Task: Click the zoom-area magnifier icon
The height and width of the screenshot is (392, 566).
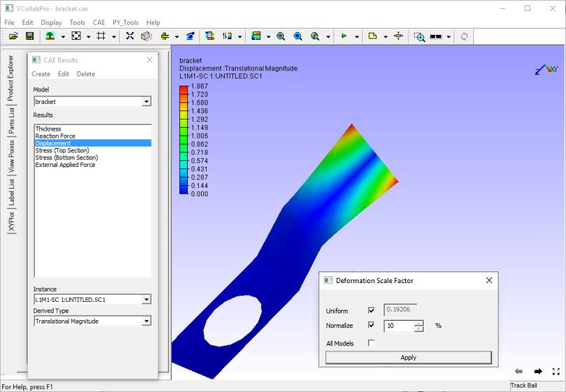Action: pos(419,37)
